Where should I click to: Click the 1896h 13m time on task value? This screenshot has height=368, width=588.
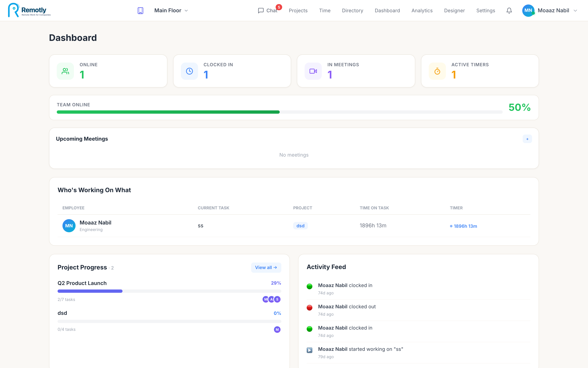pos(373,226)
